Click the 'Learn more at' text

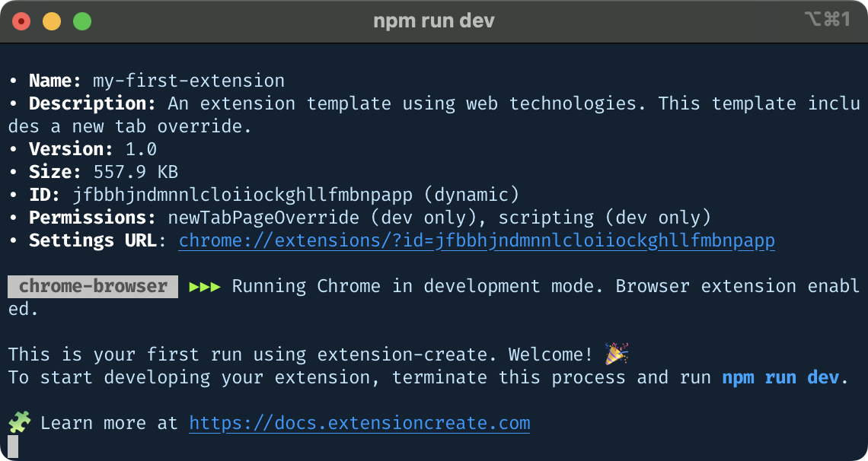click(109, 424)
